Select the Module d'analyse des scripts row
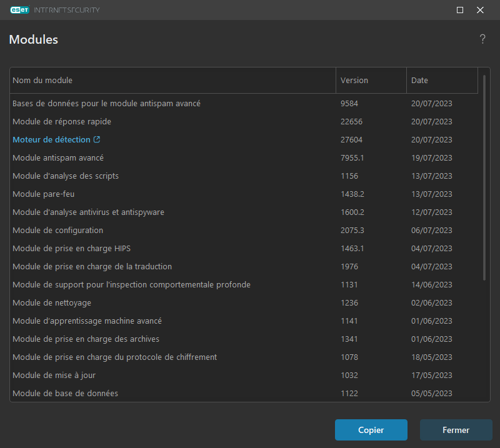The width and height of the screenshot is (500, 448). (x=244, y=176)
